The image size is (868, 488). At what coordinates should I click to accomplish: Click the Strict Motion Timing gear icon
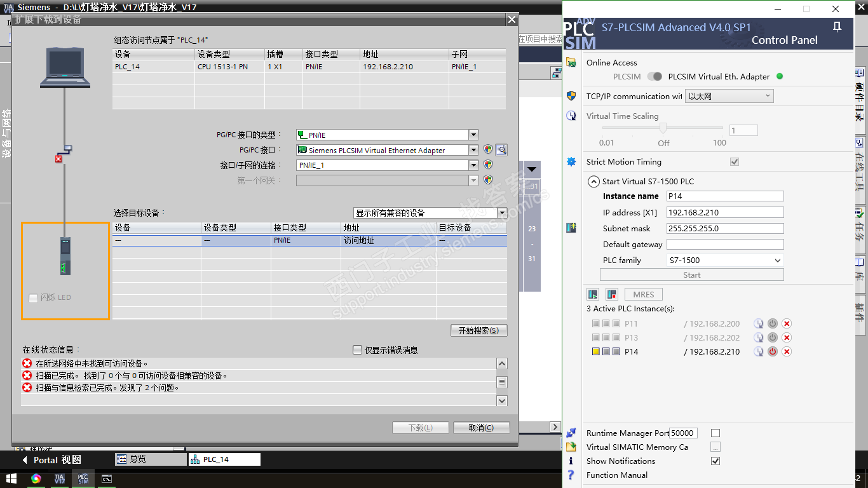pyautogui.click(x=571, y=161)
